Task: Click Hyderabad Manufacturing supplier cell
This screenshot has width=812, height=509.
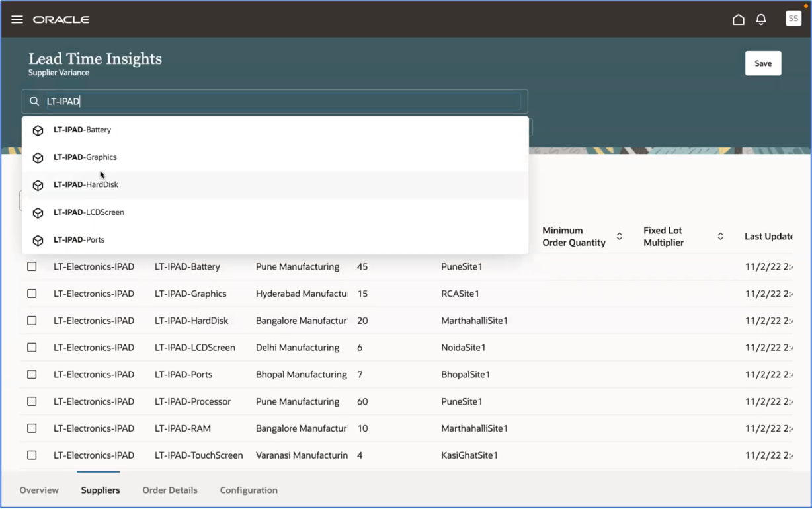Action: click(x=302, y=294)
